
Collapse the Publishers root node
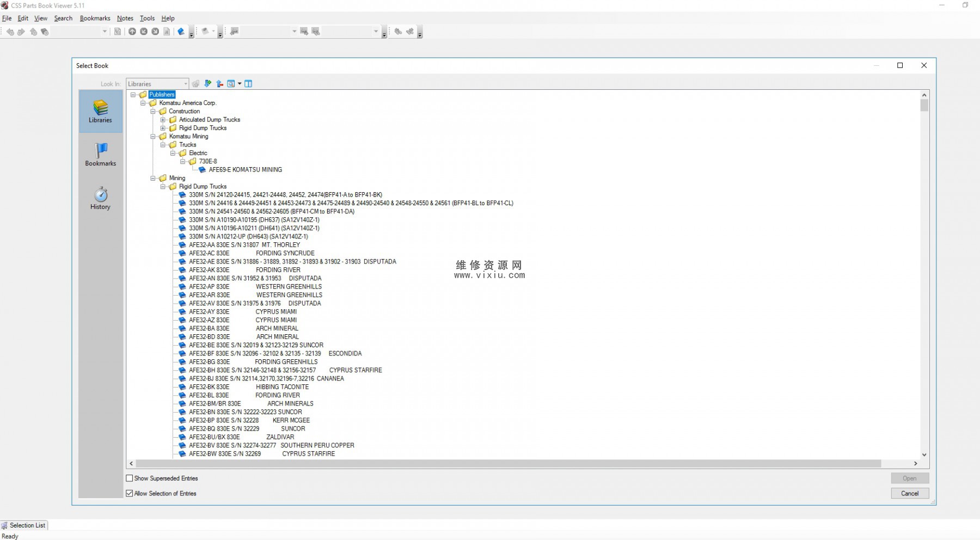pyautogui.click(x=133, y=95)
